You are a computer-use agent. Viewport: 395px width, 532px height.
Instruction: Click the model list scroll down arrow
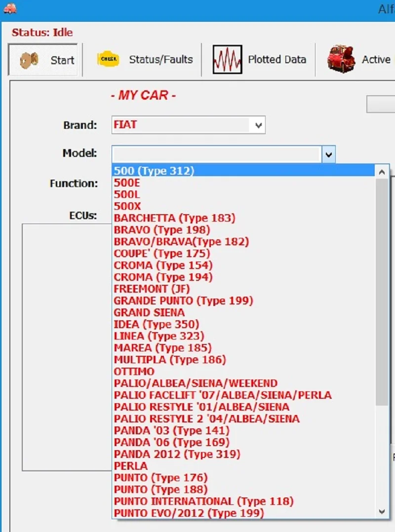(x=382, y=511)
